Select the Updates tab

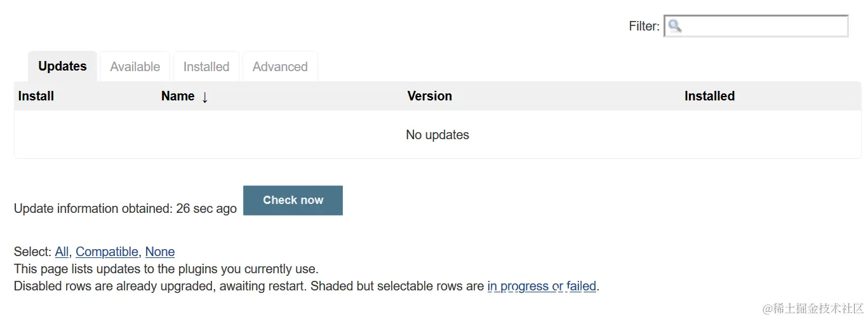coord(62,66)
